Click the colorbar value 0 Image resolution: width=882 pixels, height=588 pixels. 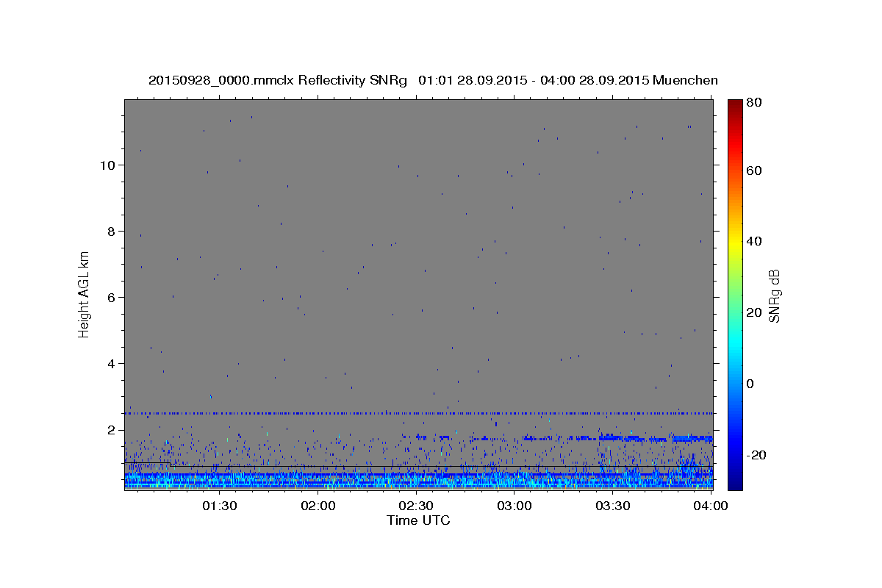tap(752, 384)
